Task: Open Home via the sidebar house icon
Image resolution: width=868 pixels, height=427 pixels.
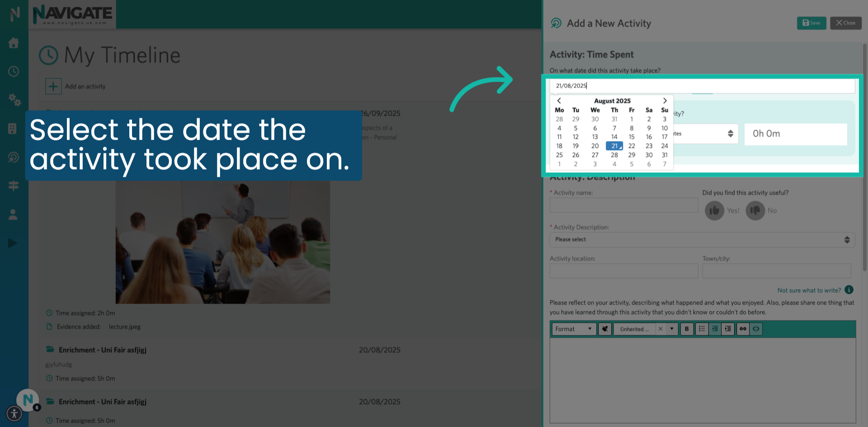Action: click(x=14, y=43)
